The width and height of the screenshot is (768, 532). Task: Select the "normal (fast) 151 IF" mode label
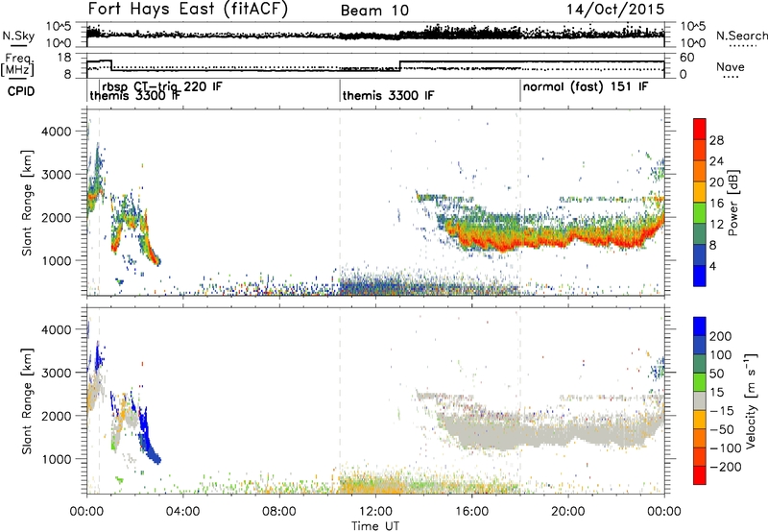pos(586,87)
